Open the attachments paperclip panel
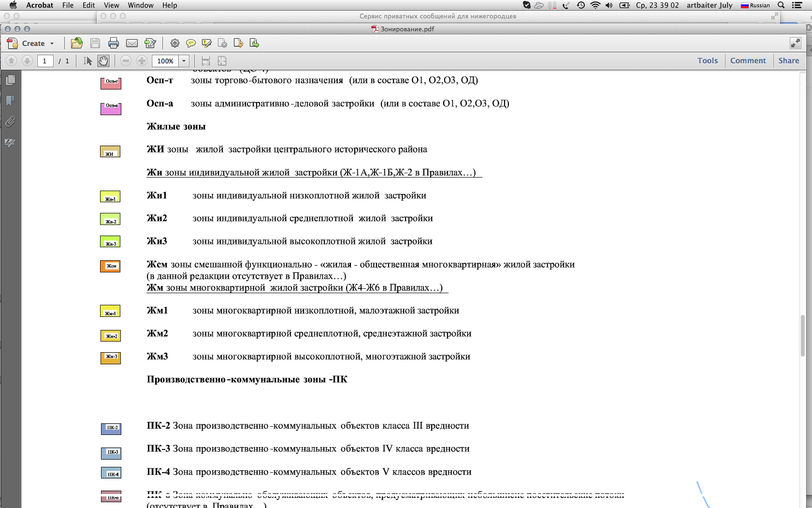 [10, 121]
